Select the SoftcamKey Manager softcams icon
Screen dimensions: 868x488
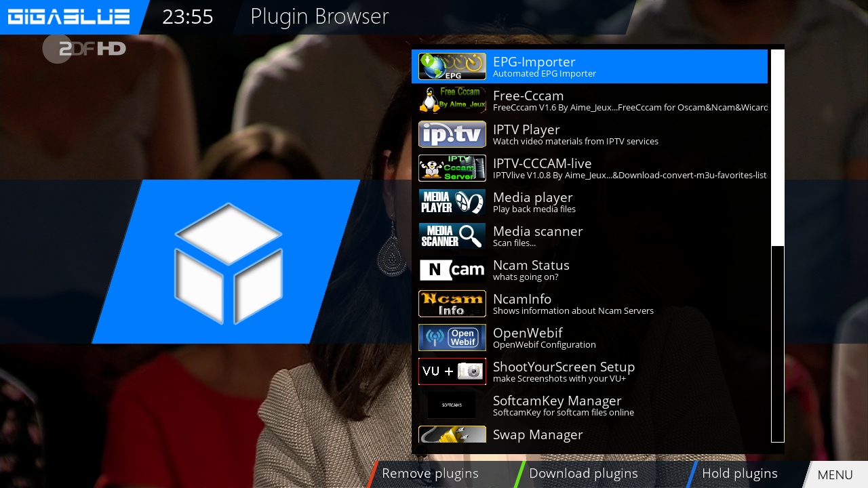tap(452, 405)
